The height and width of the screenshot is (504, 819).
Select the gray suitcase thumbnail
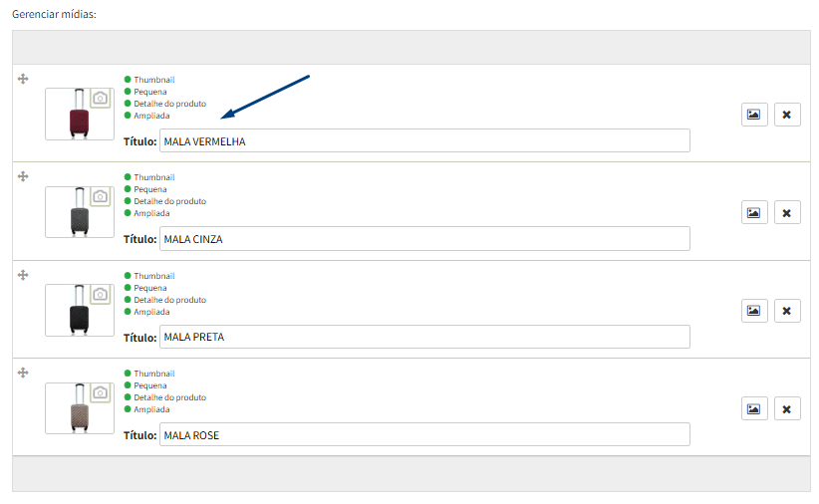(80, 212)
